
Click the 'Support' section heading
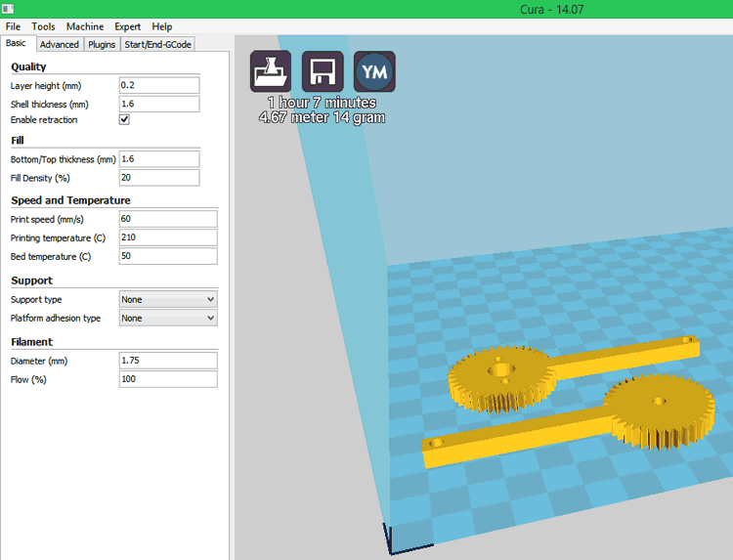pos(32,280)
